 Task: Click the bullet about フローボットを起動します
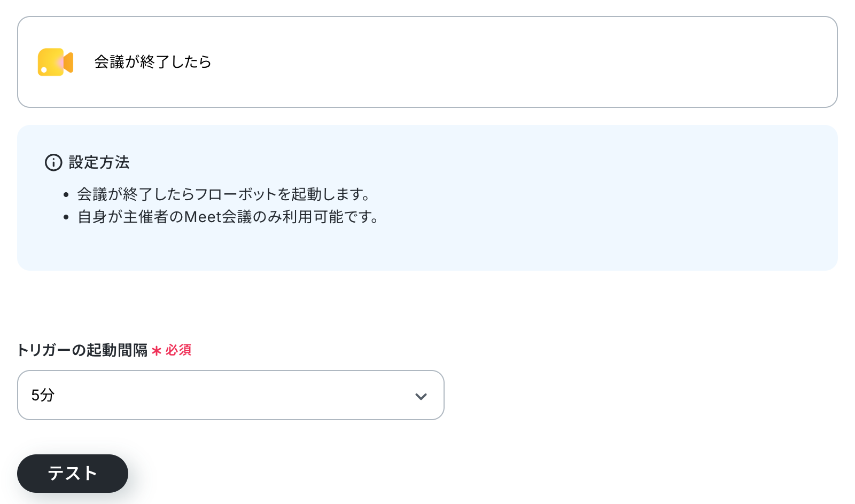click(224, 194)
